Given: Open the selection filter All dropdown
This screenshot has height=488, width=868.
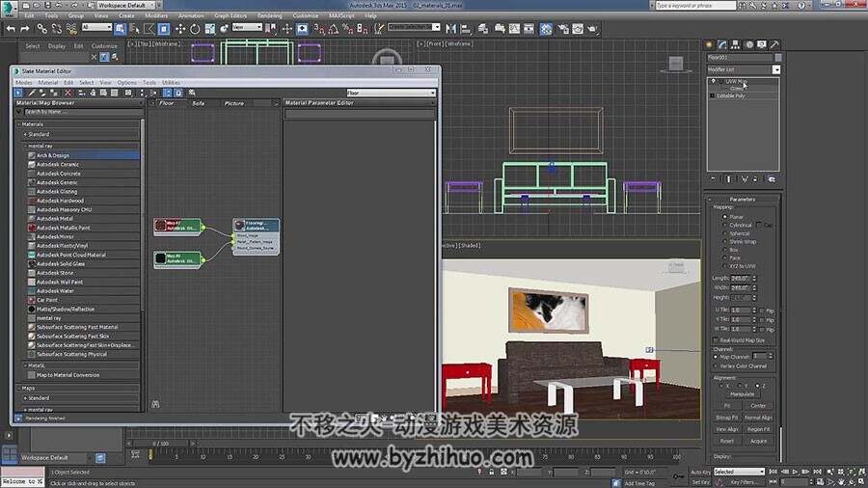Looking at the screenshot, I should click(x=96, y=27).
